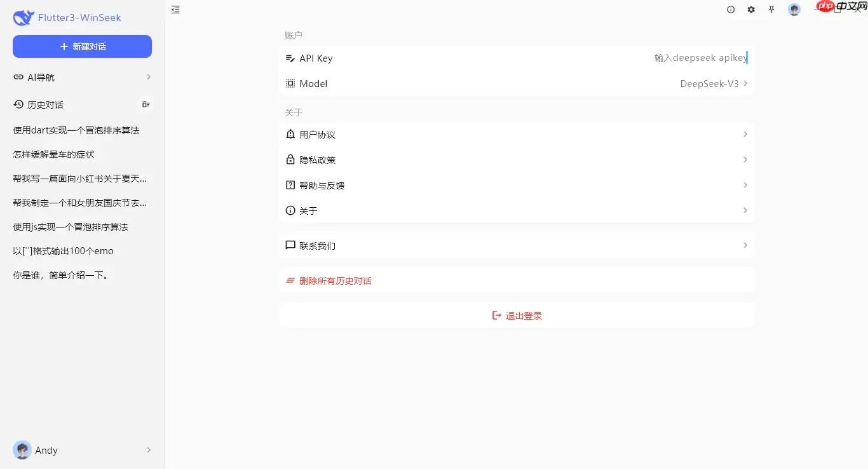868x469 pixels.
Task: Click the info icon in the title bar
Action: [731, 10]
